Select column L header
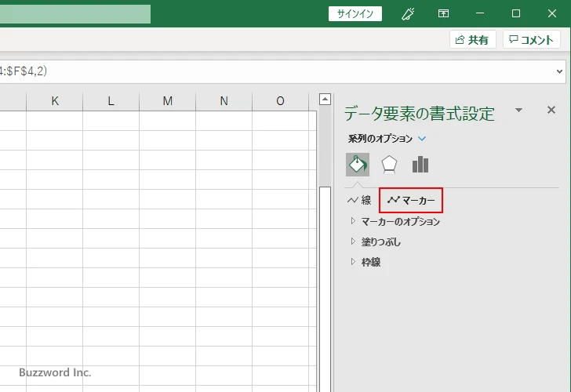The width and height of the screenshot is (571, 392). [111, 101]
